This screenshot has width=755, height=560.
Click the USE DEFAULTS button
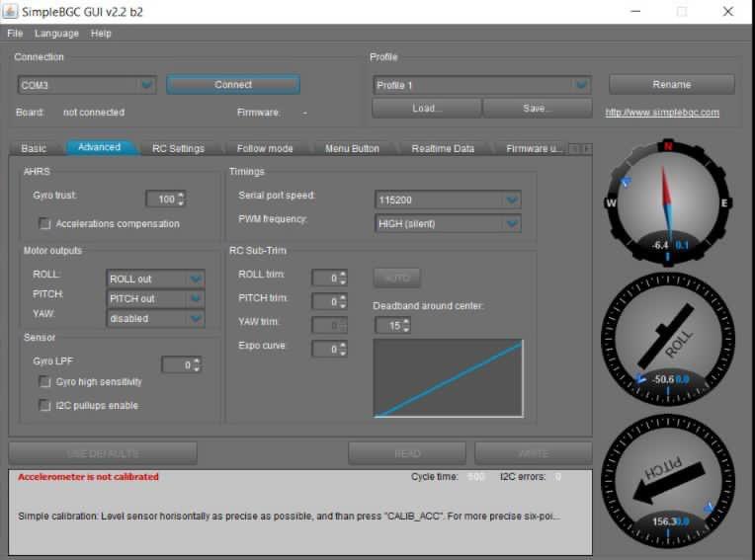coord(103,453)
